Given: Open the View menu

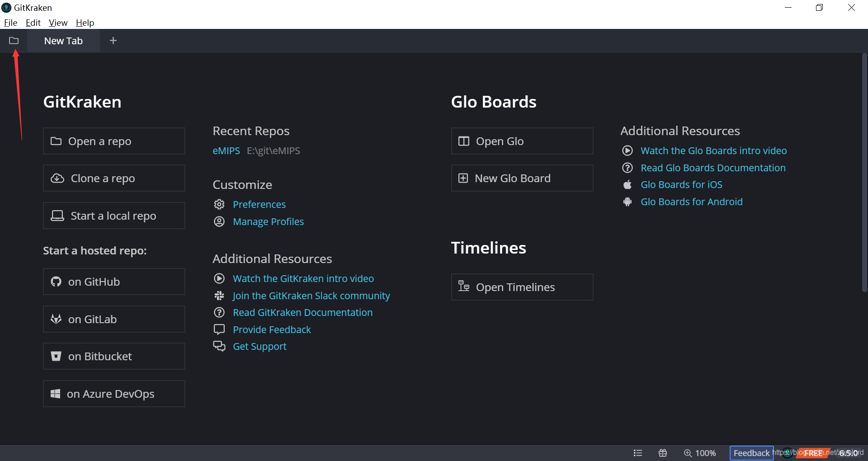Looking at the screenshot, I should (58, 23).
